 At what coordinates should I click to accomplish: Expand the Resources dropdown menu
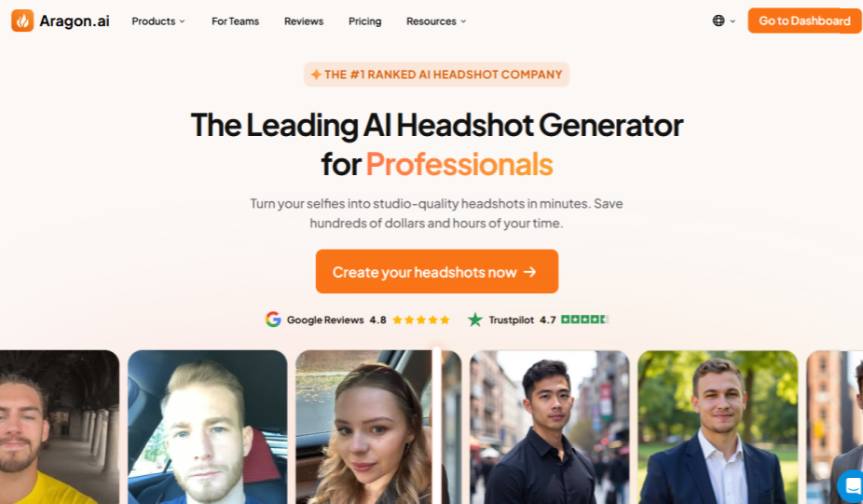point(436,20)
